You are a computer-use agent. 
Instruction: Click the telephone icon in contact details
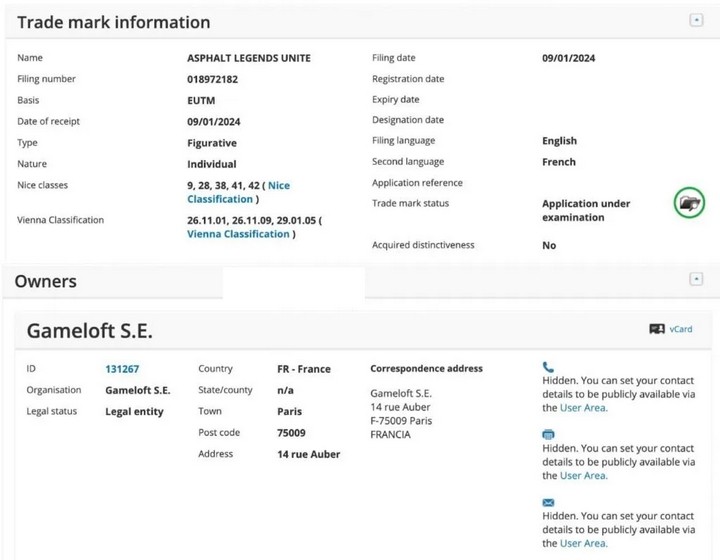tap(548, 368)
